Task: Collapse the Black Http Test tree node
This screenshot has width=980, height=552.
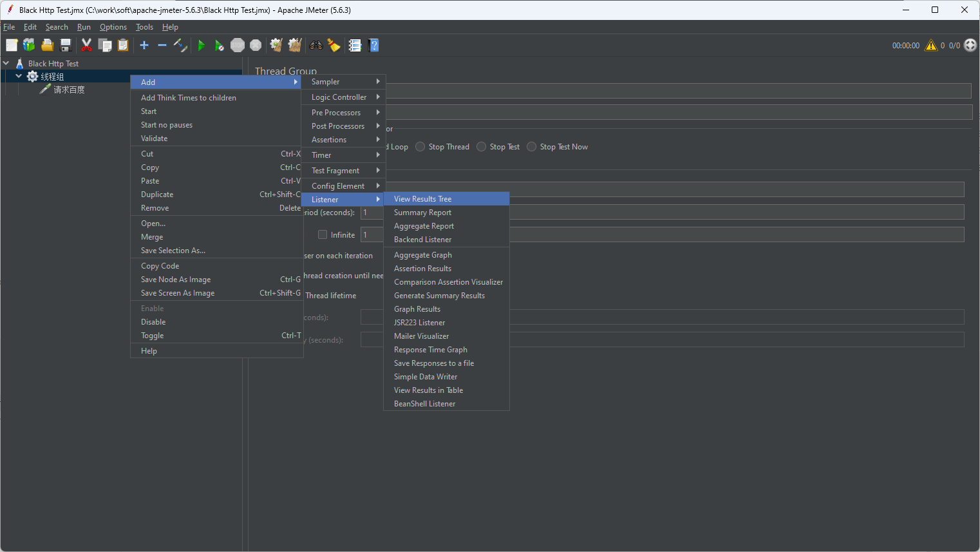Action: (6, 63)
